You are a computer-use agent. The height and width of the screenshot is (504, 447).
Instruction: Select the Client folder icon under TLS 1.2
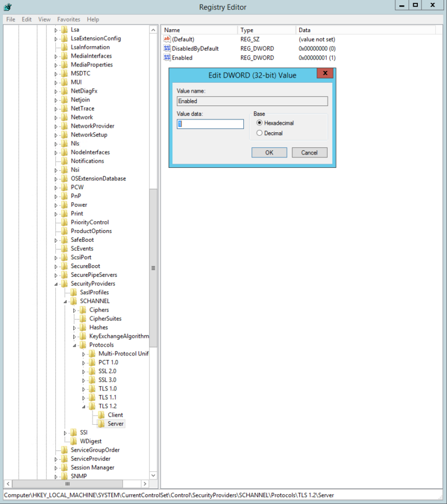pyautogui.click(x=101, y=415)
